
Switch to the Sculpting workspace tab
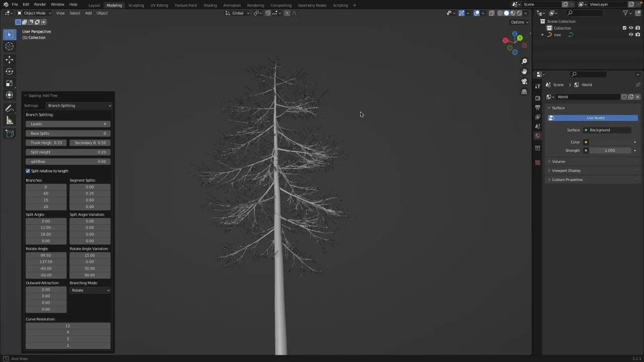136,5
